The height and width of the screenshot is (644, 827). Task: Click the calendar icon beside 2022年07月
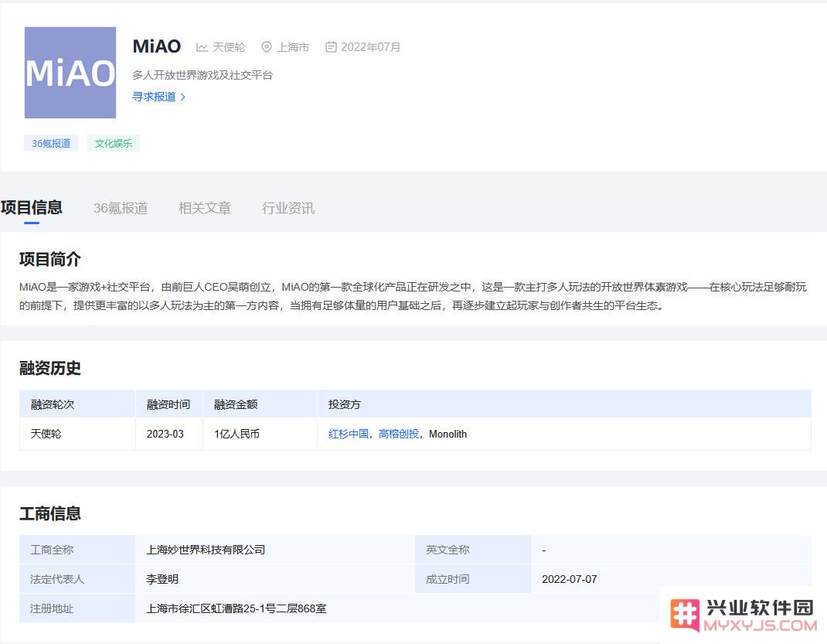click(331, 47)
